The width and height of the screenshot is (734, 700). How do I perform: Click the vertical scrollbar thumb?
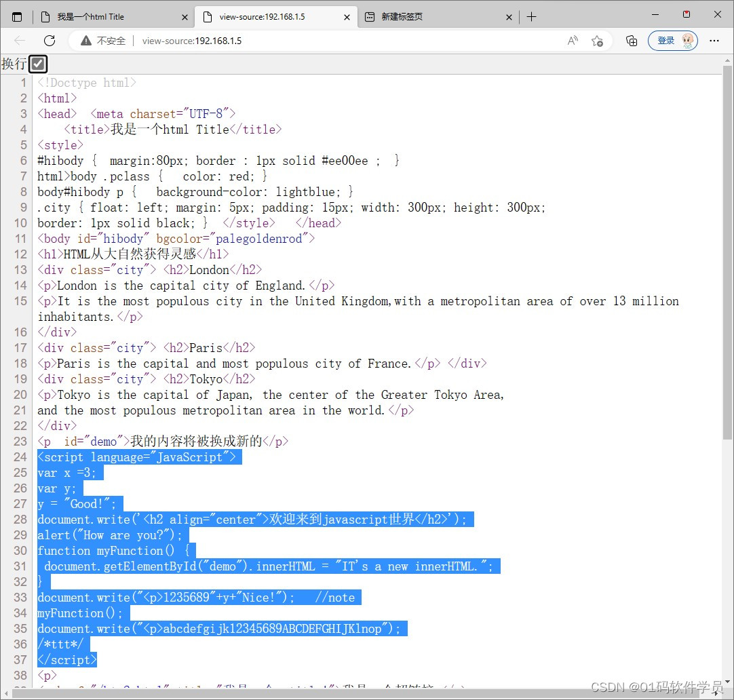coord(727,253)
